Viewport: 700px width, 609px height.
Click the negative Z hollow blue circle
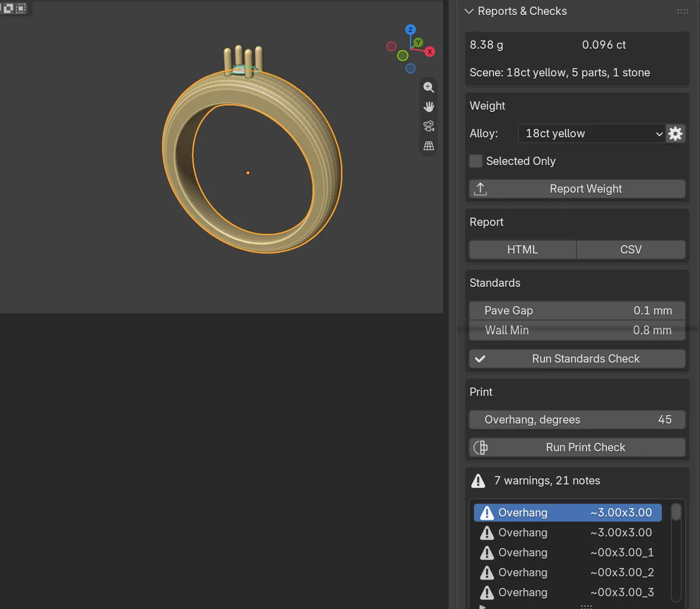410,69
